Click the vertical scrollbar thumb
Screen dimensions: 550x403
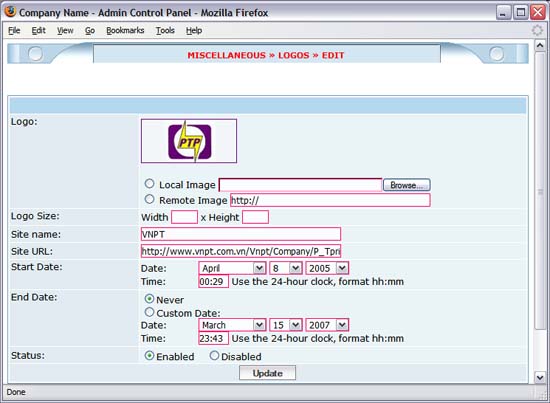540,190
